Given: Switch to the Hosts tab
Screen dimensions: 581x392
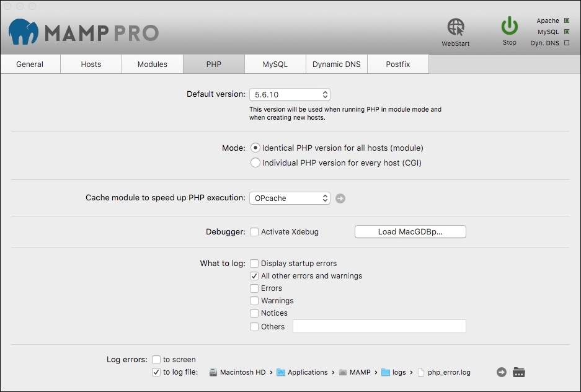Looking at the screenshot, I should tap(91, 64).
